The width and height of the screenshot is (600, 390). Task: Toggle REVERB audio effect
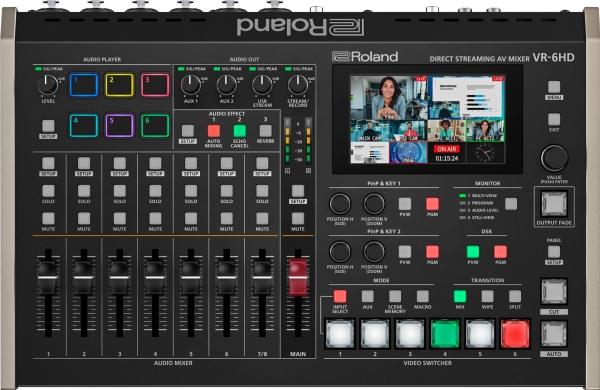266,131
